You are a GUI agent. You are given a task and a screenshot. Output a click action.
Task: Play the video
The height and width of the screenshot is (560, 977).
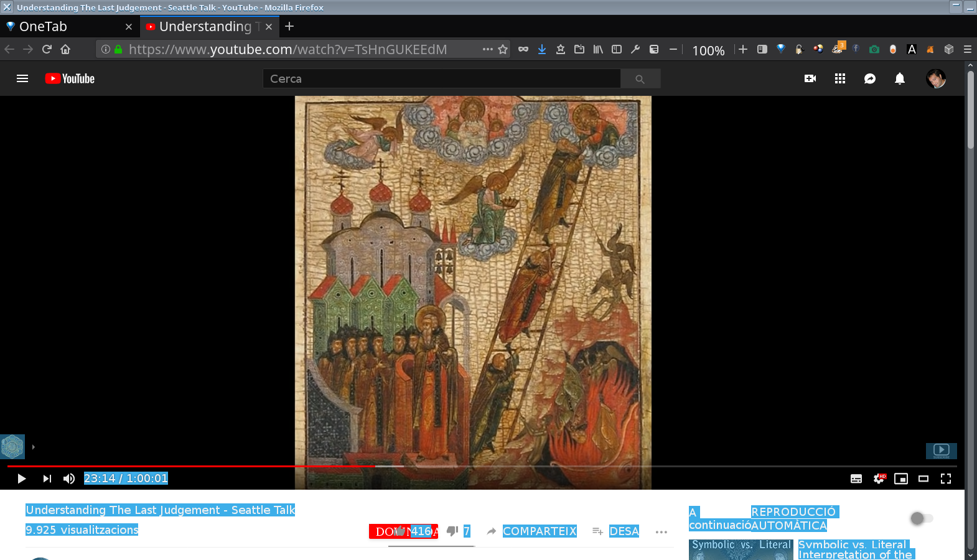point(22,478)
